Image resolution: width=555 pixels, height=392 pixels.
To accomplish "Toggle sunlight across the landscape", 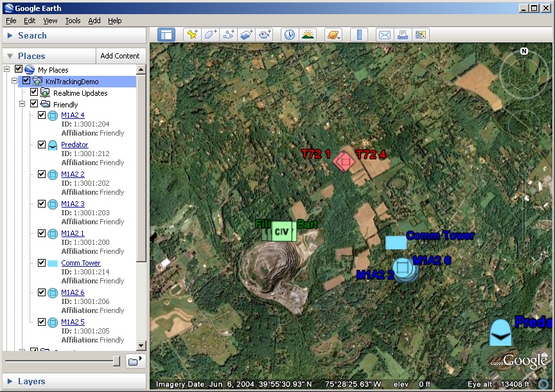I will [308, 35].
